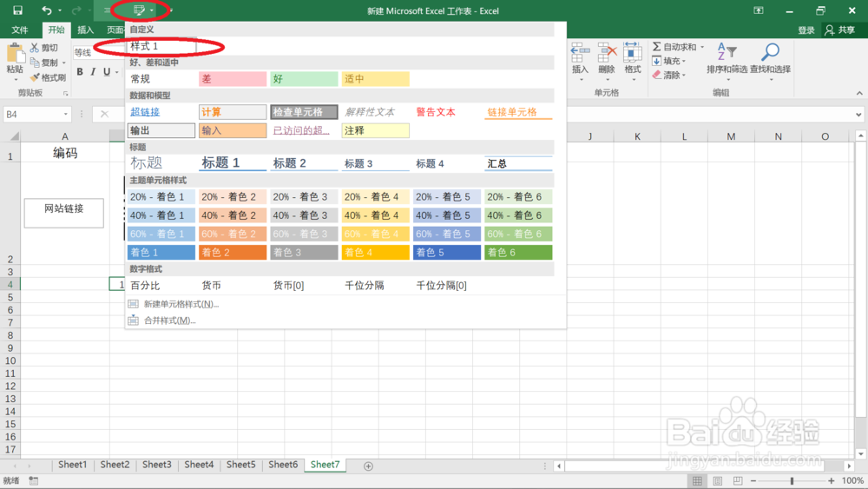The width and height of the screenshot is (868, 489).
Task: Switch to Page Layout view icon
Action: pos(718,480)
